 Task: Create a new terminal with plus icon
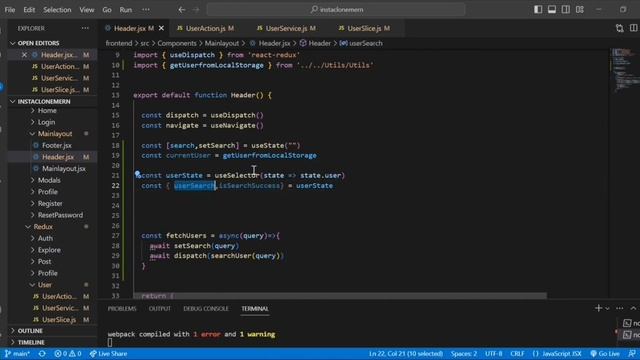pos(598,308)
